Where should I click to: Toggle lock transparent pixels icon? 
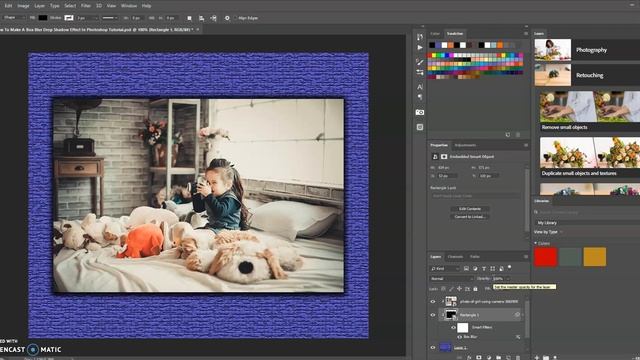(x=444, y=289)
